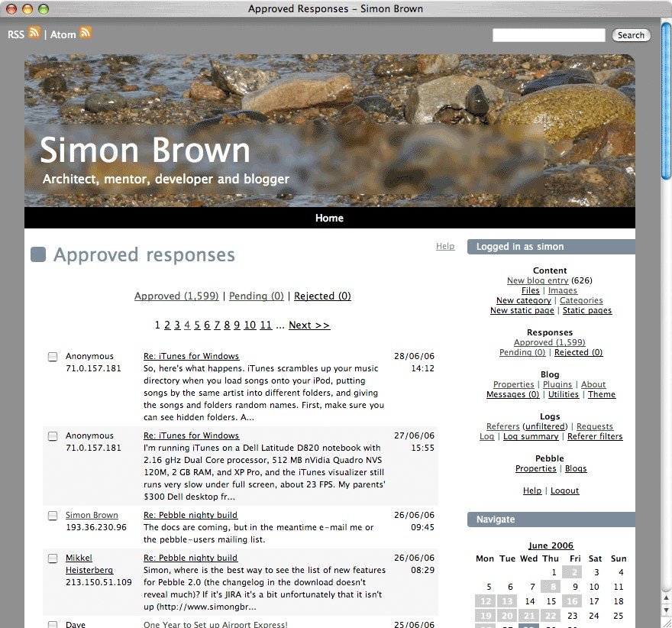This screenshot has height=628, width=672.
Task: Click the scrollbar down arrow
Action: (x=667, y=610)
